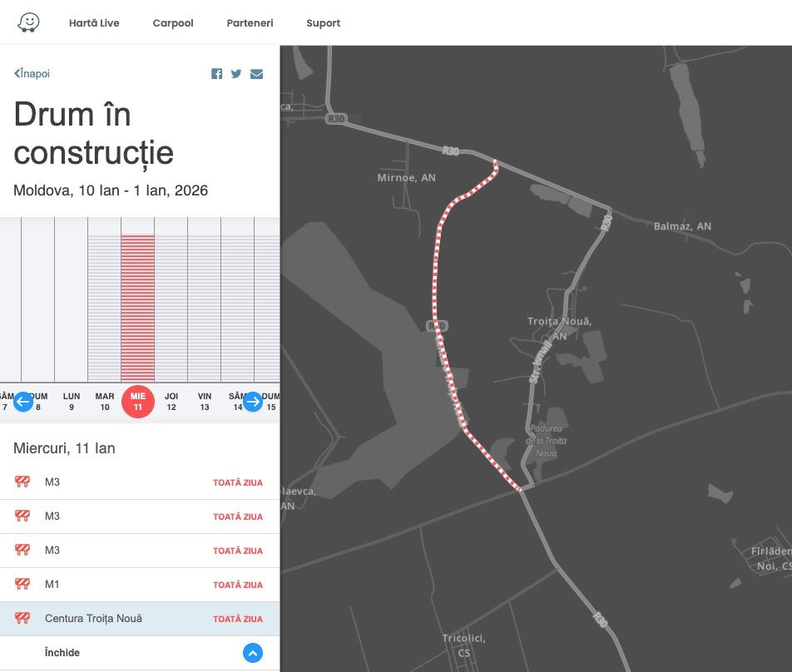
Task: Click barrier icon beside Centura Troița Nouă
Action: click(x=22, y=619)
